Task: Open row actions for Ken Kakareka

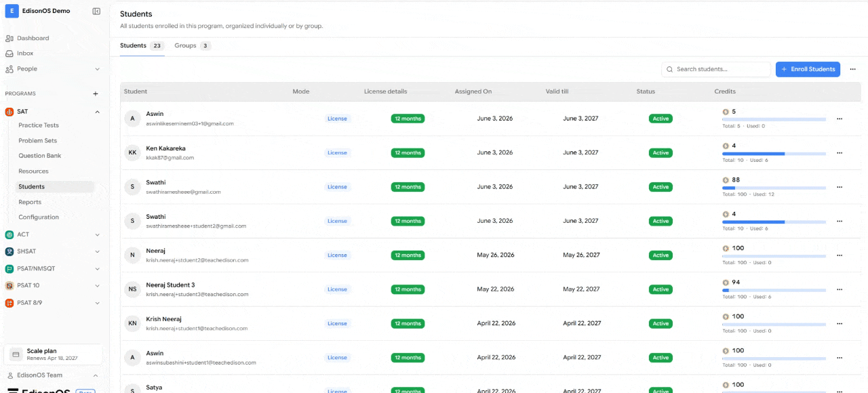Action: pyautogui.click(x=840, y=152)
